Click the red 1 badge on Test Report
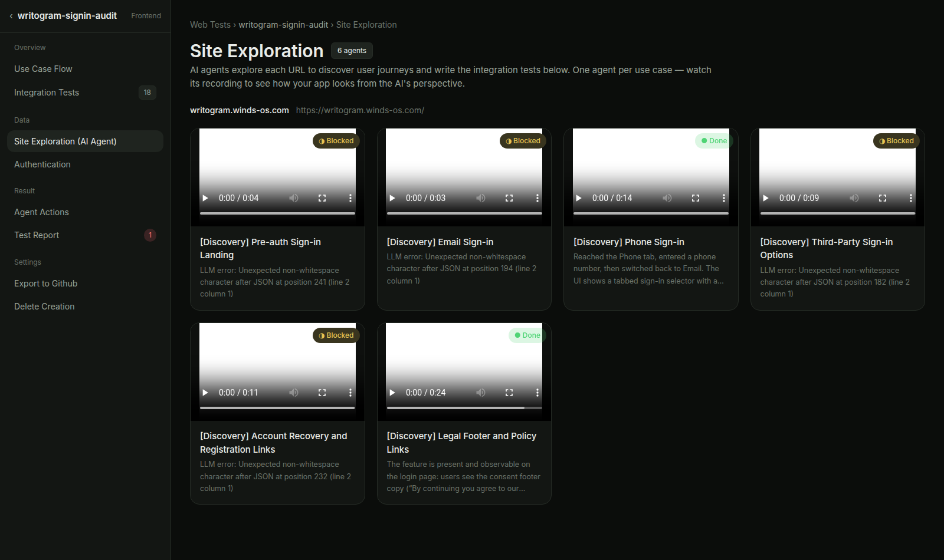 pos(150,235)
